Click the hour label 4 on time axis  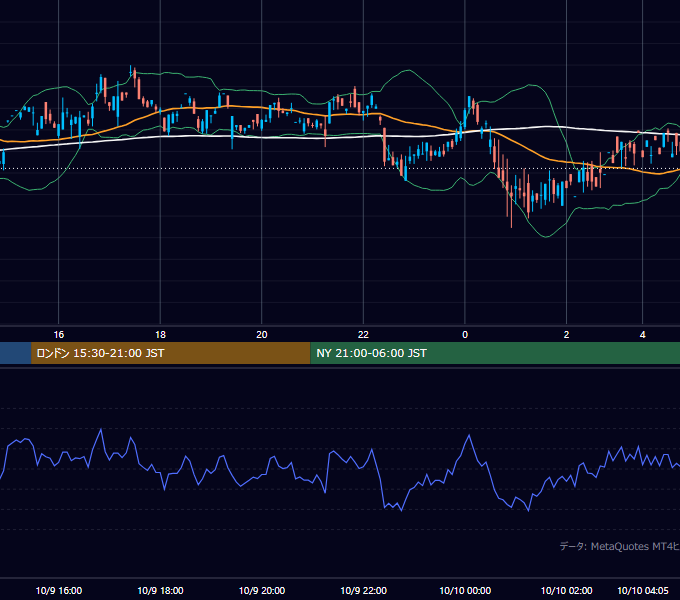(642, 335)
